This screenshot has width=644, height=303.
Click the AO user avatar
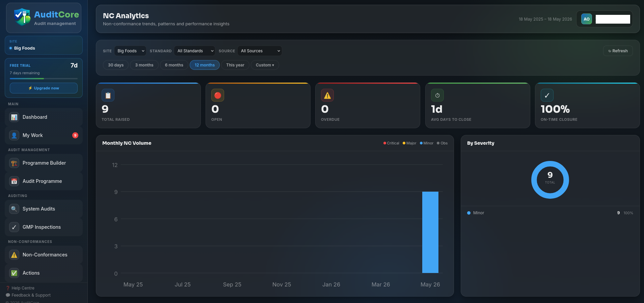coord(587,19)
